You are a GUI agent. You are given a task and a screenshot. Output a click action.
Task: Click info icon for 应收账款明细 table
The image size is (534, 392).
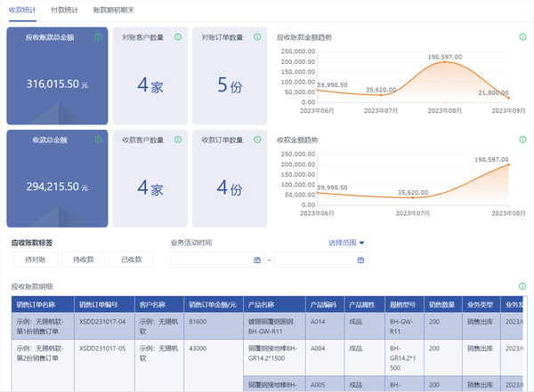(522, 286)
